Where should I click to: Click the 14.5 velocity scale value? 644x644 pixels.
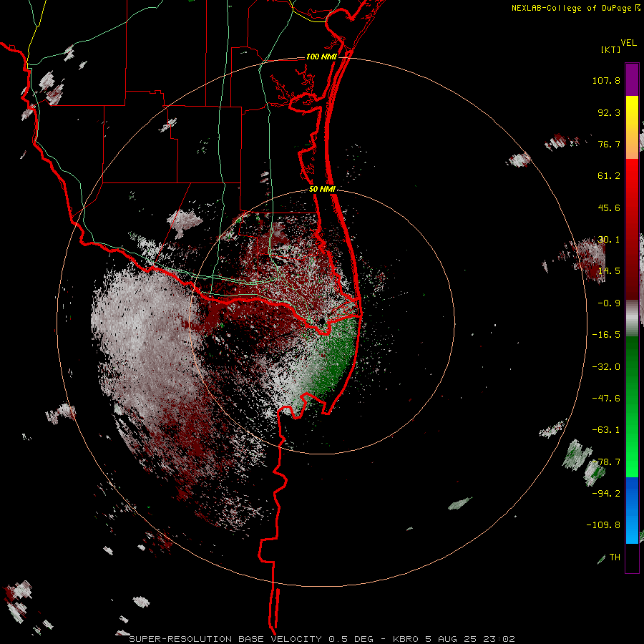(x=609, y=271)
